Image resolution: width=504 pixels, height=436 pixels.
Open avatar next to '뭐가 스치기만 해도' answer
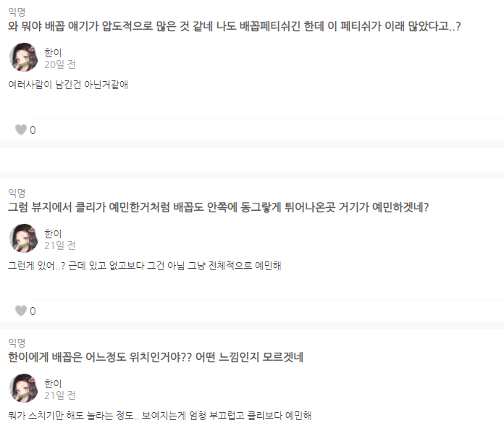(24, 388)
